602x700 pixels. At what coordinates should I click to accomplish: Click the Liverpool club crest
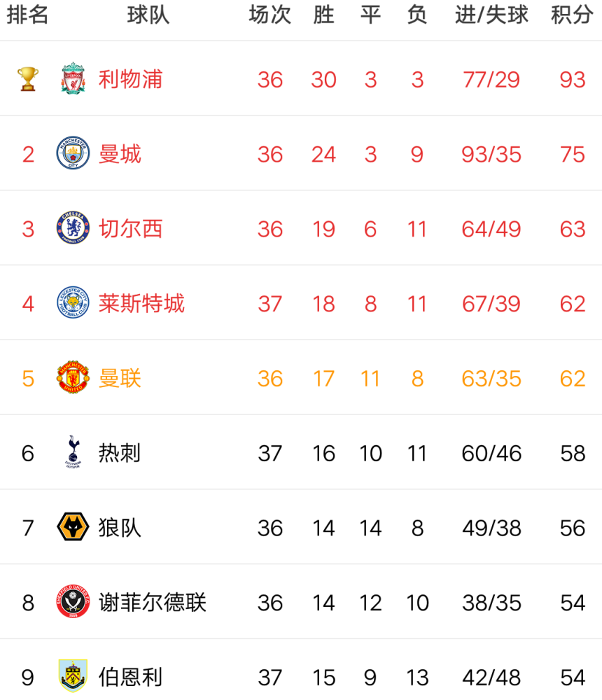[x=73, y=78]
